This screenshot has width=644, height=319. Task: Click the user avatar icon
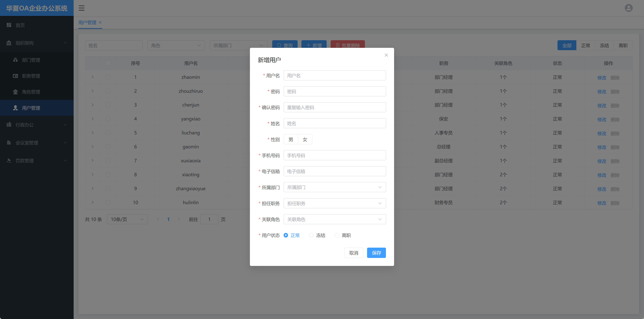coord(629,8)
